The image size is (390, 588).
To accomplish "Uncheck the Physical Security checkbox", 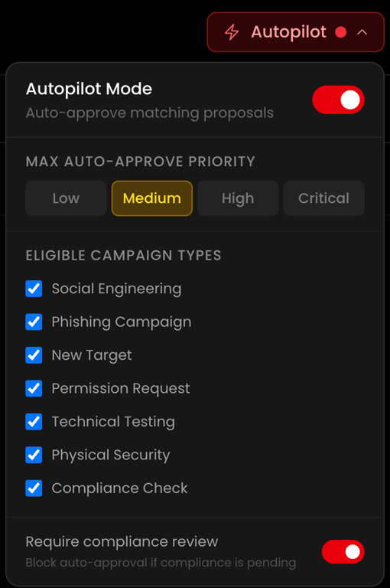I will pos(34,455).
